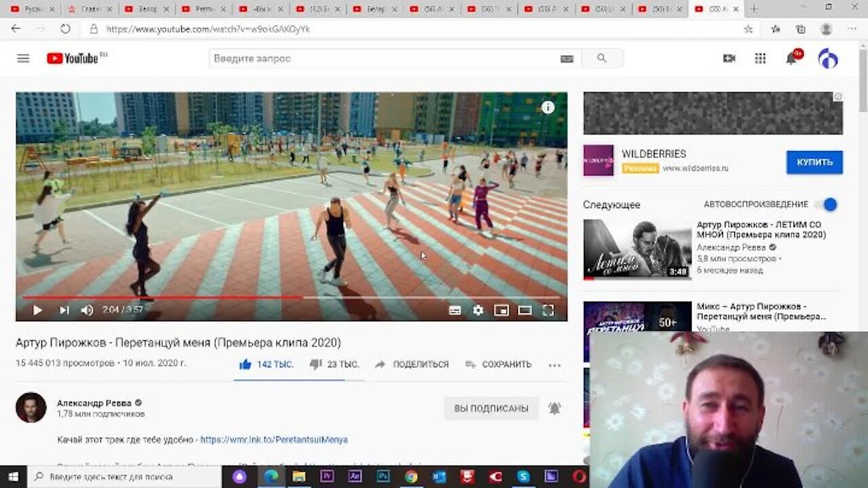Switch to miniplayer mode
This screenshot has height=488, width=868.
(501, 310)
